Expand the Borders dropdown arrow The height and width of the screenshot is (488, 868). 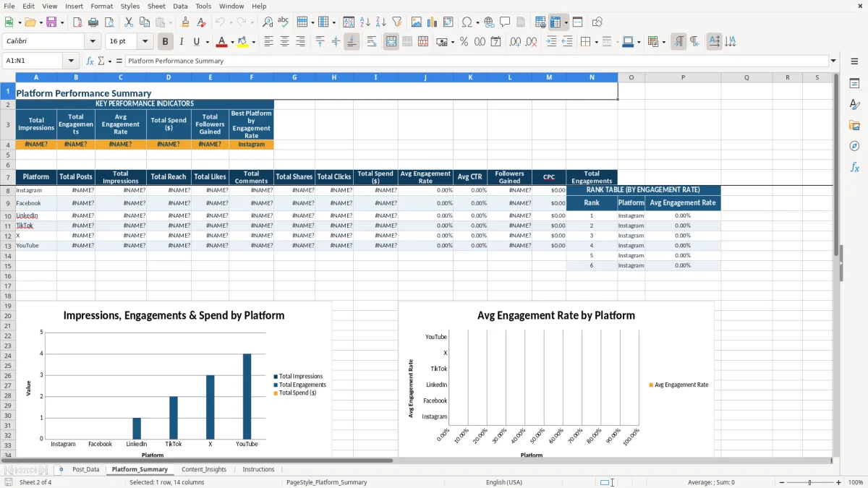click(x=597, y=42)
